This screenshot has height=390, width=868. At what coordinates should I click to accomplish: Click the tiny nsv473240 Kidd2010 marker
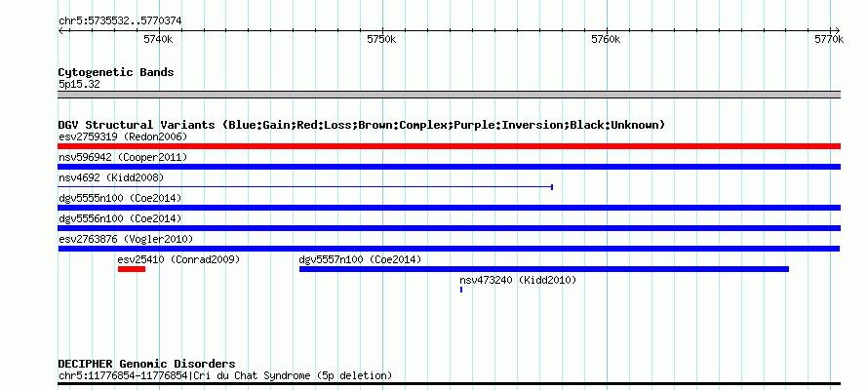[x=461, y=290]
